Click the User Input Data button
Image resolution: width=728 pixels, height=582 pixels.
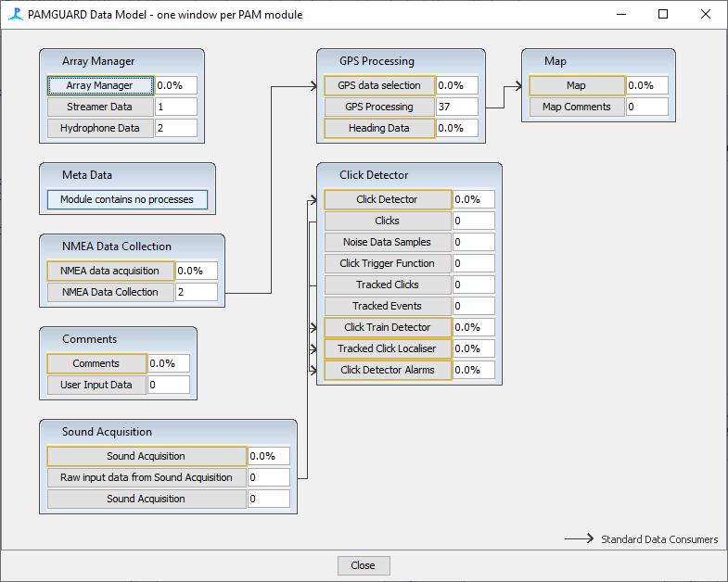(x=96, y=385)
